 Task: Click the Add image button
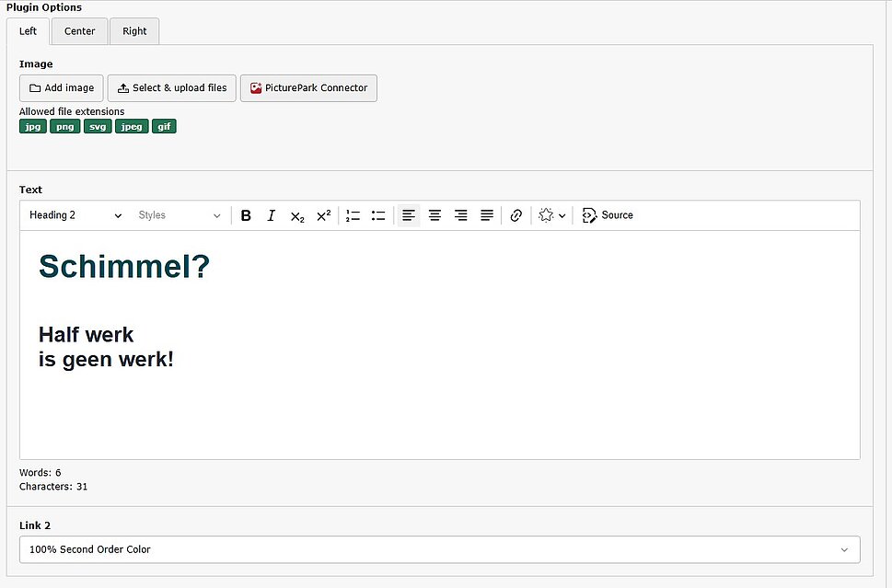click(62, 88)
